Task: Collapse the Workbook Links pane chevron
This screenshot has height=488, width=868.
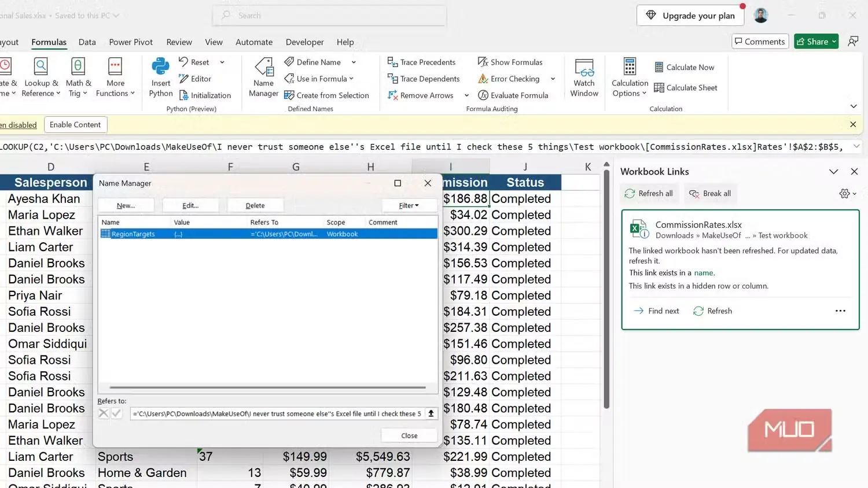Action: (x=833, y=172)
